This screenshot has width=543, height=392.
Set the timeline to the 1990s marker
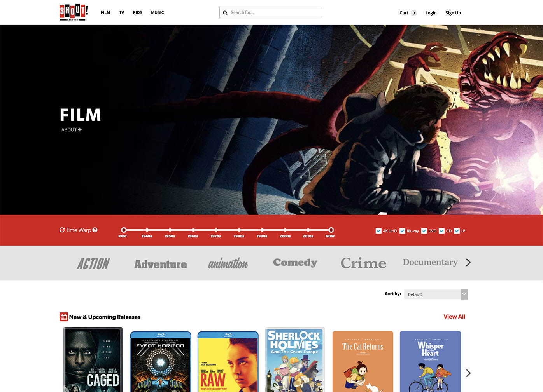click(262, 230)
